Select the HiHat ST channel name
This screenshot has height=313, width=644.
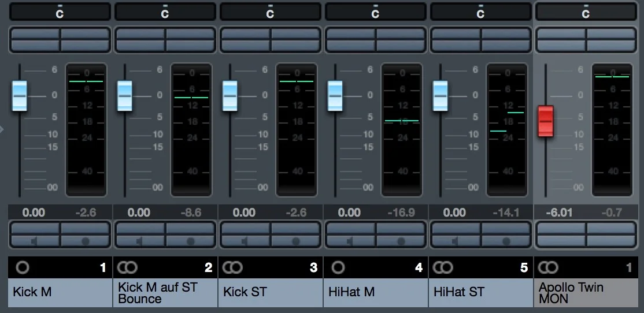480,292
